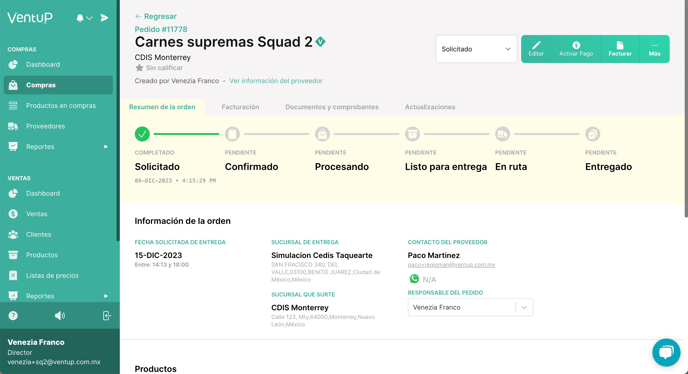Click the paper plane send icon
This screenshot has height=374, width=688.
(x=104, y=18)
